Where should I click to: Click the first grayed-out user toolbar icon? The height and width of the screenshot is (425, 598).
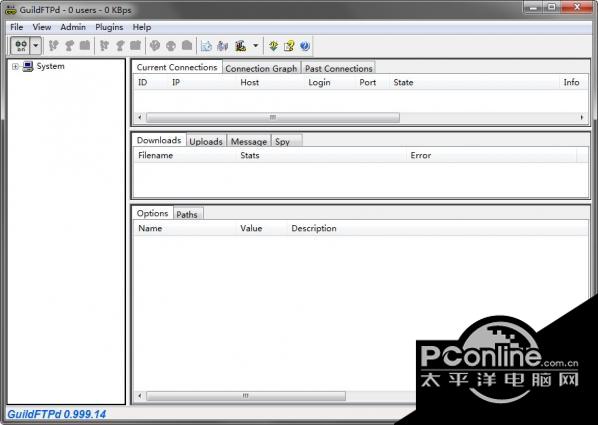pyautogui.click(x=53, y=46)
